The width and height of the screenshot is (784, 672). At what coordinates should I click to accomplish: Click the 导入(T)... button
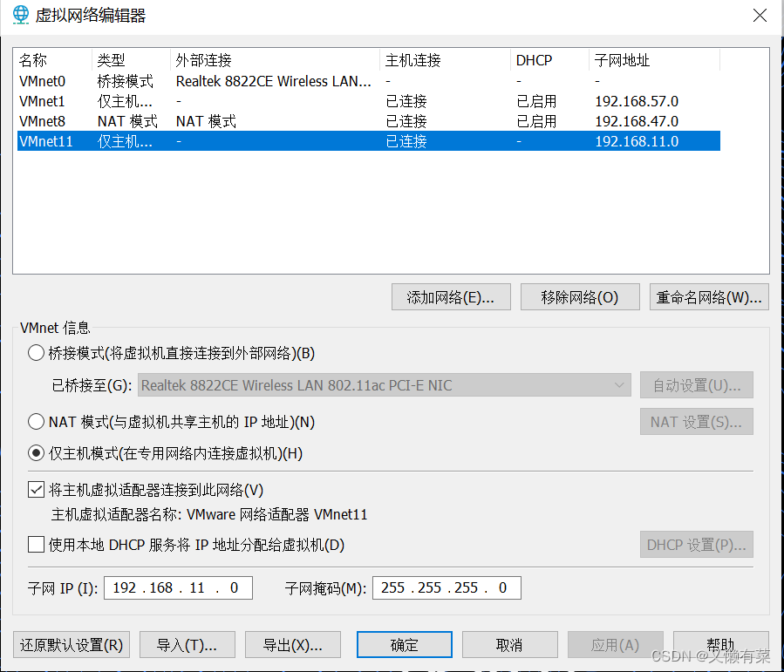point(187,645)
